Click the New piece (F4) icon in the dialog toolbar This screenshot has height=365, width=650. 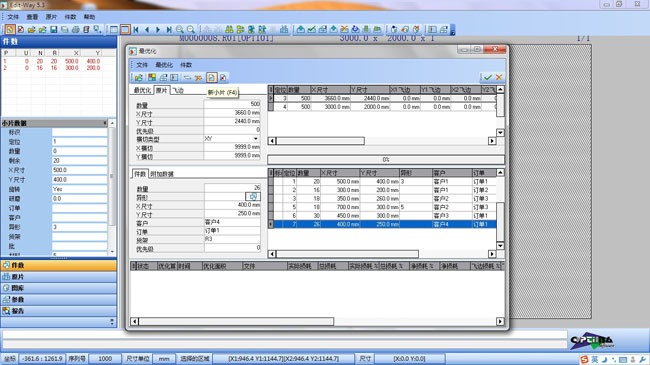point(211,78)
